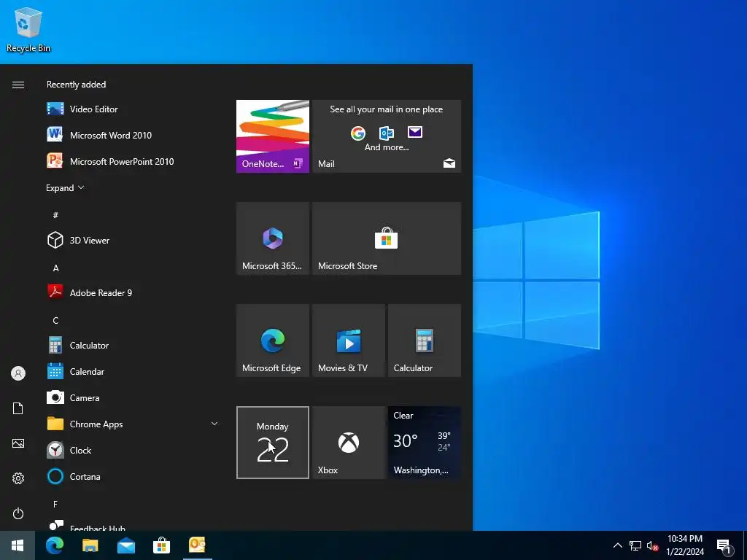Click the letter C section header
Viewport: 747px width, 560px height.
[x=55, y=321]
